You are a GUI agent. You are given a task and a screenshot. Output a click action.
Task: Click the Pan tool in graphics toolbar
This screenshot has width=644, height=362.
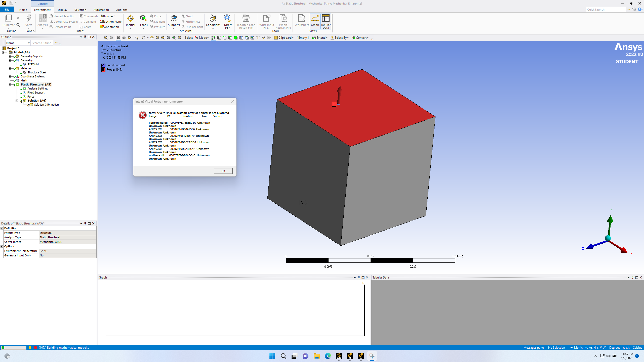pyautogui.click(x=152, y=38)
